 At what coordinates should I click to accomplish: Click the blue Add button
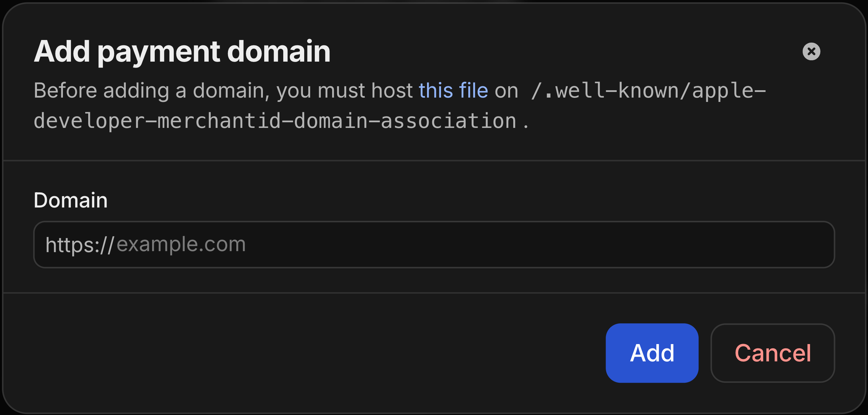tap(652, 353)
